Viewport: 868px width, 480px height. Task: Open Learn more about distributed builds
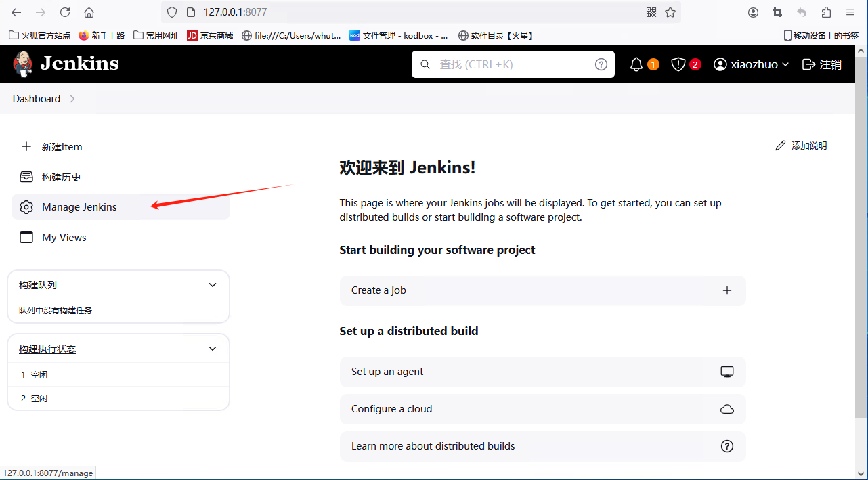click(542, 446)
